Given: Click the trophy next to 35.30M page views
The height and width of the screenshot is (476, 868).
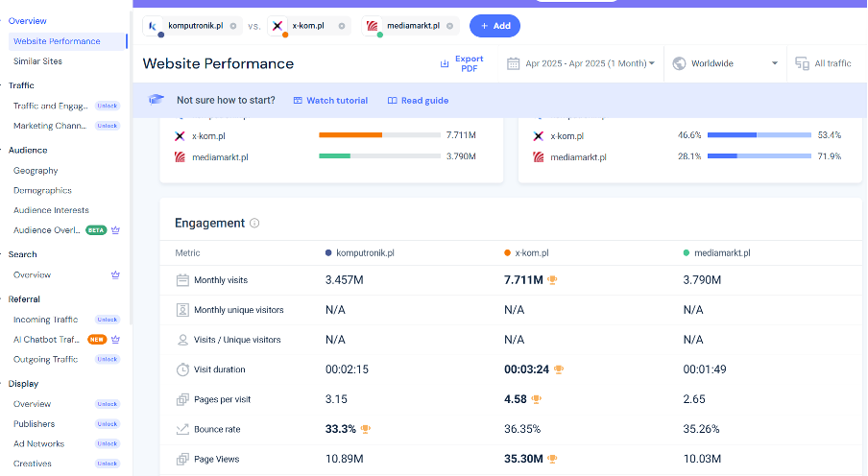Looking at the screenshot, I should pos(552,459).
